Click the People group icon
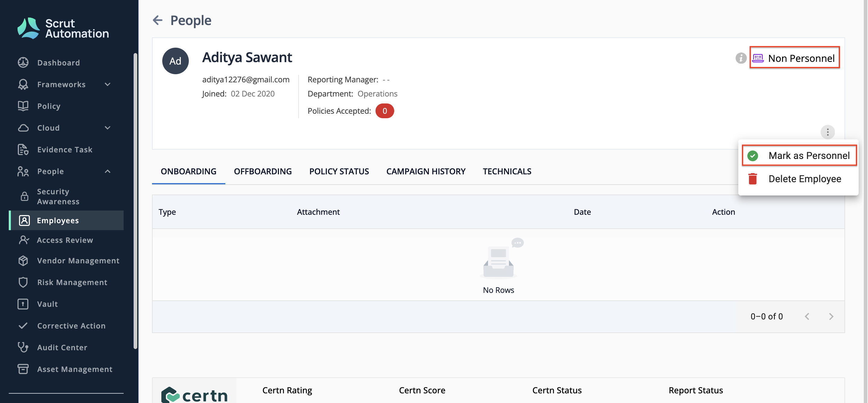 pyautogui.click(x=23, y=171)
